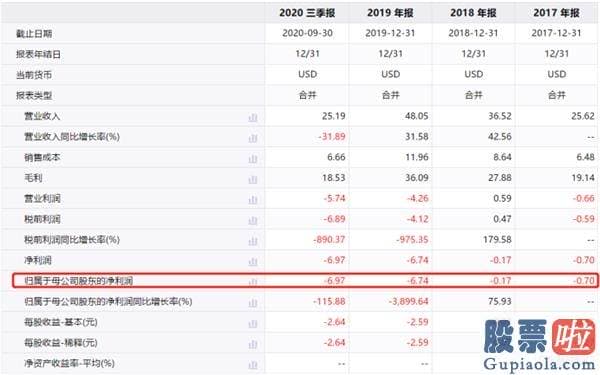Open chart icon for 营业收入 row
The image size is (600, 375).
coord(253,117)
